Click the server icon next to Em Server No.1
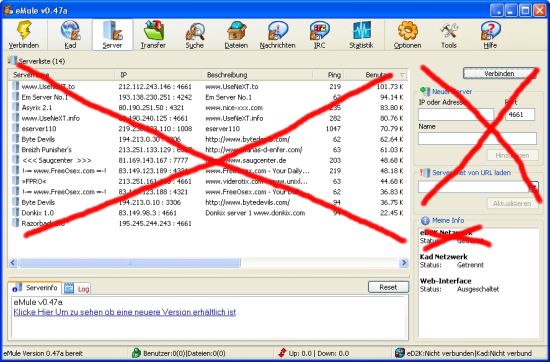The image size is (550, 362). point(15,97)
